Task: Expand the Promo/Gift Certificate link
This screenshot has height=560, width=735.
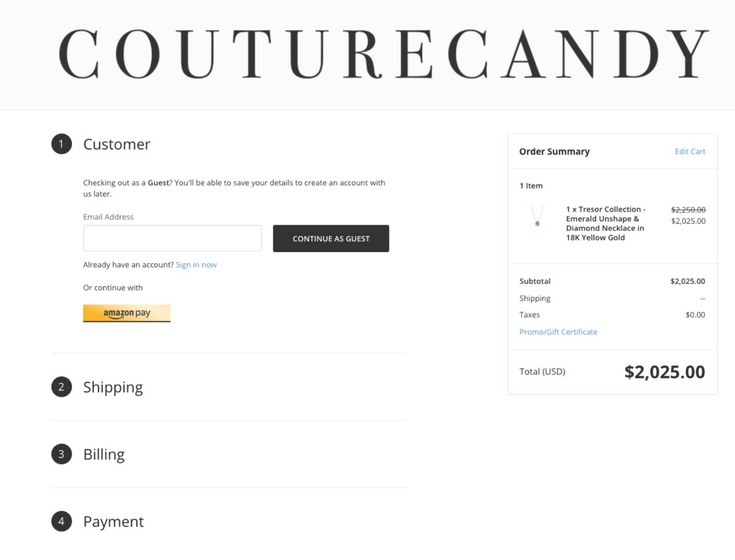Action: 558,332
